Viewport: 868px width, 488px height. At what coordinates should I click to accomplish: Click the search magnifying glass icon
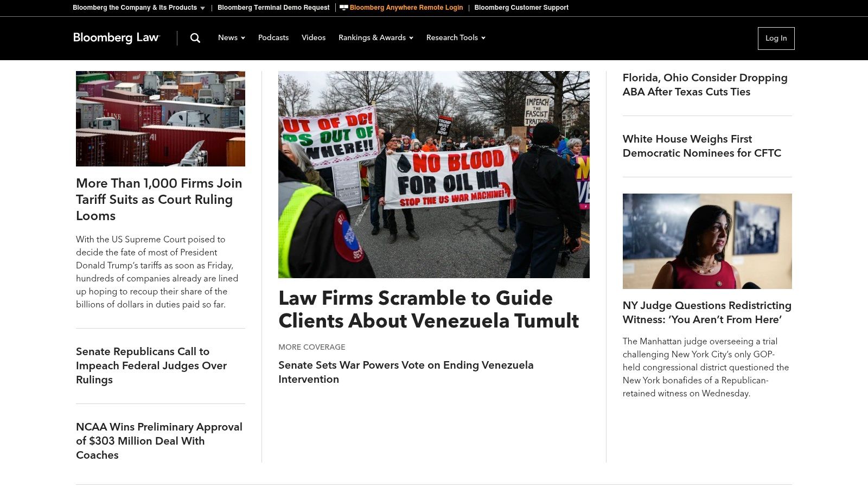coord(195,38)
